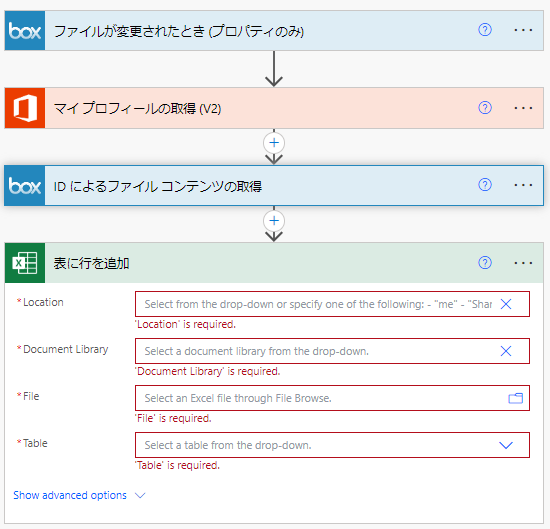Open more options menu for the Box trigger
Image resolution: width=550 pixels, height=529 pixels.
tap(523, 31)
